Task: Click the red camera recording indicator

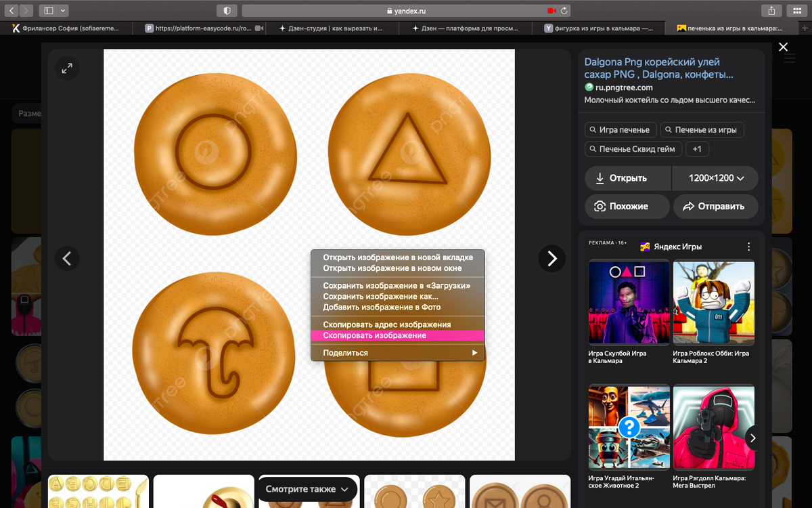Action: pyautogui.click(x=551, y=11)
